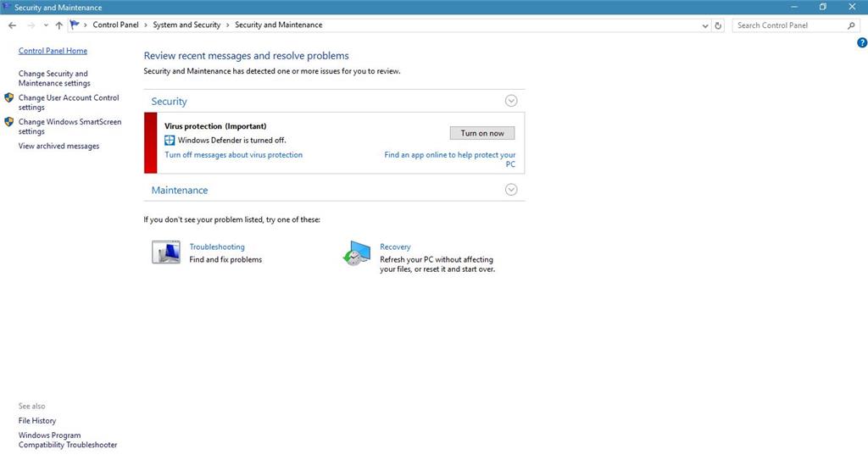Click shield icon beside User Account Control
This screenshot has width=868, height=460.
[8, 98]
